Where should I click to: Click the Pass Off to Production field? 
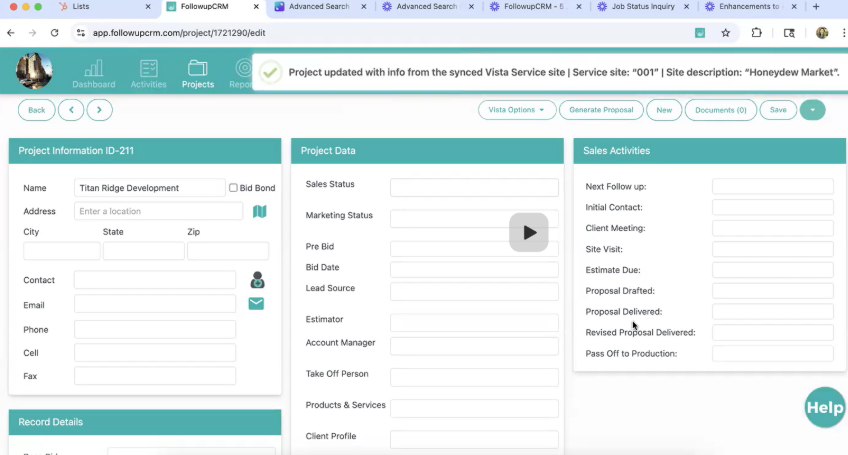pos(772,353)
